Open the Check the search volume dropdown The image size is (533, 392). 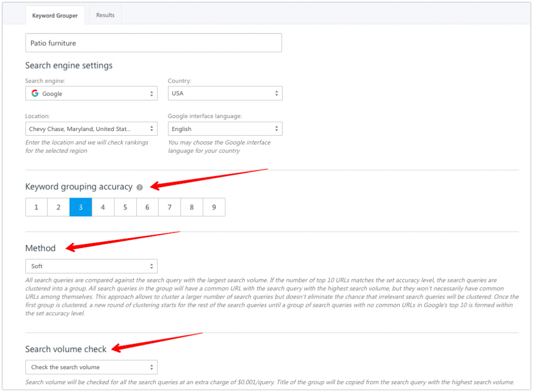point(92,367)
